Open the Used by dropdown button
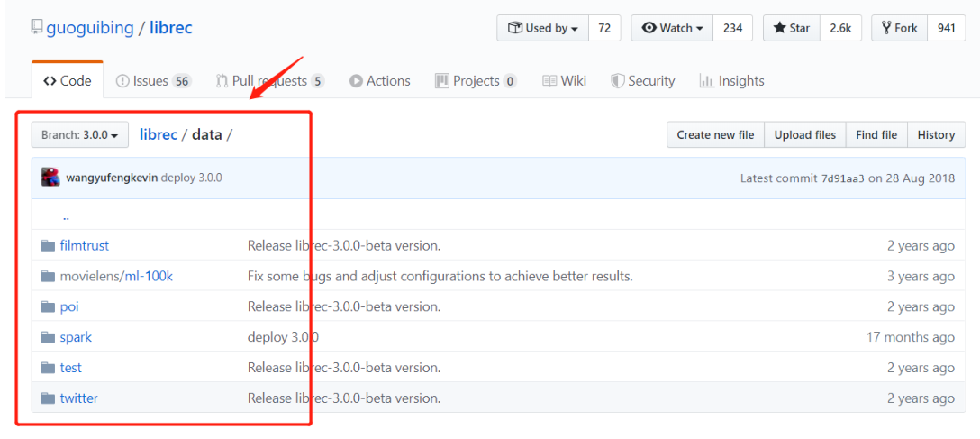This screenshot has width=980, height=439. [542, 28]
